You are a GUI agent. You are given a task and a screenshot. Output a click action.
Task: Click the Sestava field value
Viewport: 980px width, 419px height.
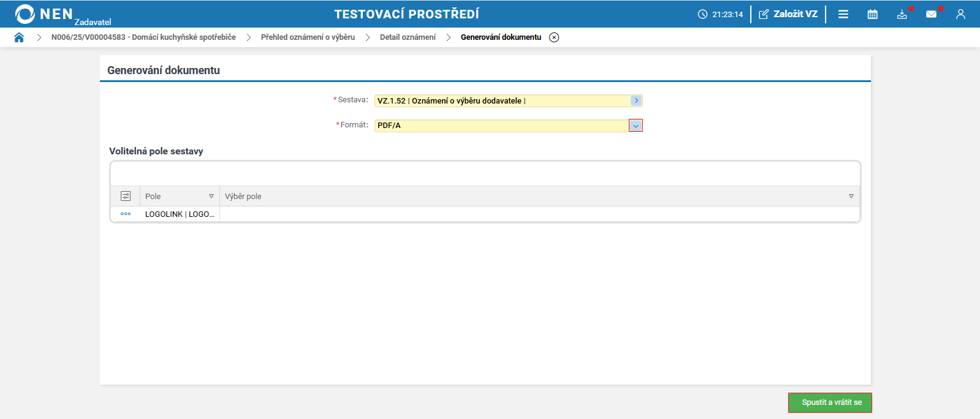503,100
